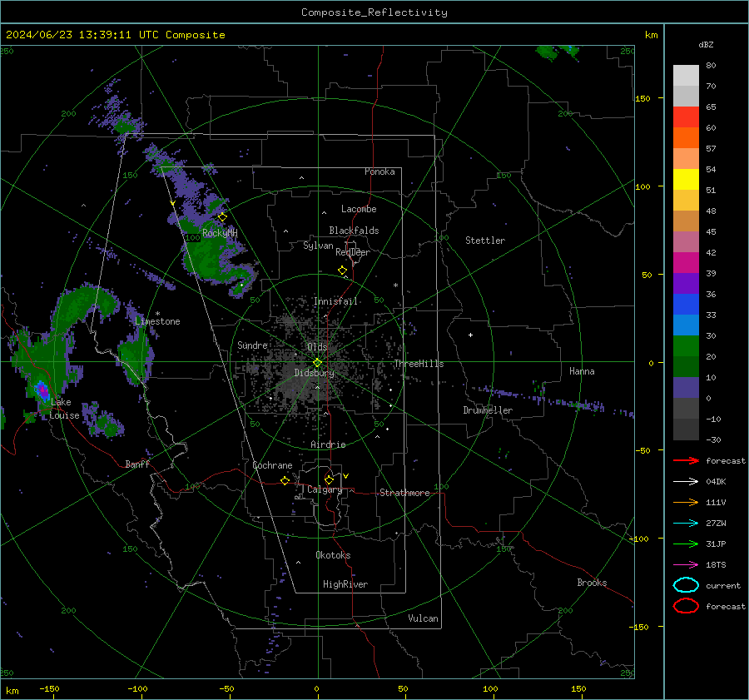Click the dBZ legend heading
The image size is (749, 700).
tap(706, 44)
